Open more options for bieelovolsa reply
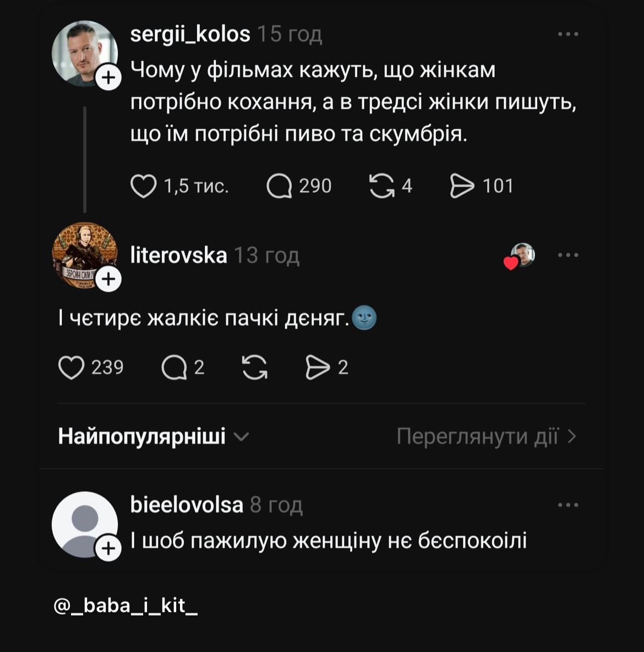This screenshot has height=652, width=644. (568, 505)
